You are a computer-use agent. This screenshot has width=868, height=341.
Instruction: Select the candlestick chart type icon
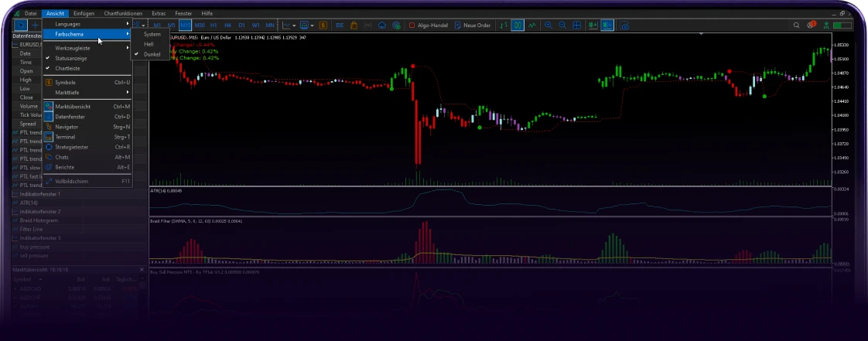click(x=517, y=26)
